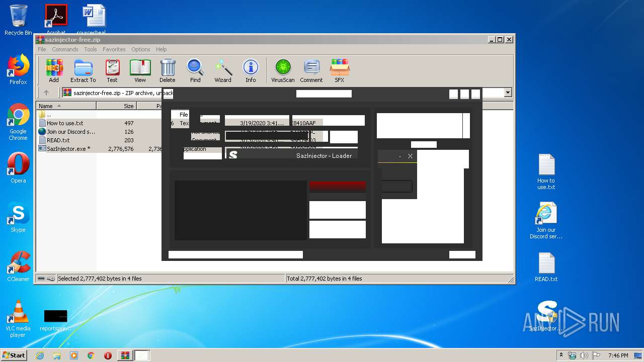The image size is (644, 362).
Task: Click the Start button
Action: (x=14, y=355)
